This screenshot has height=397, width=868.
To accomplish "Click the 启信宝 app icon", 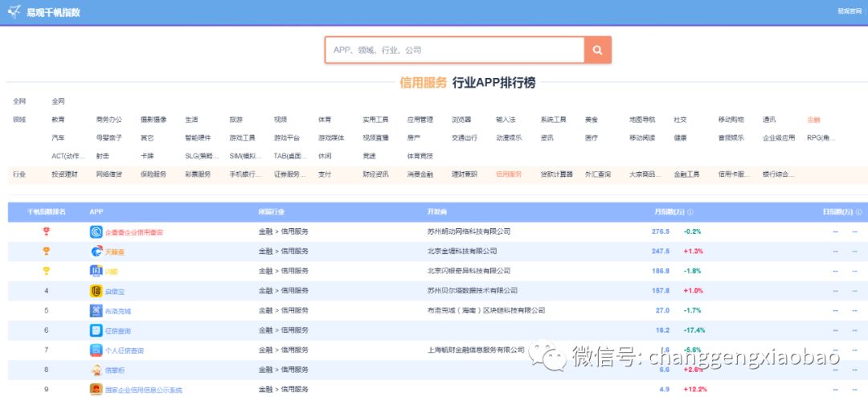I will (x=96, y=291).
